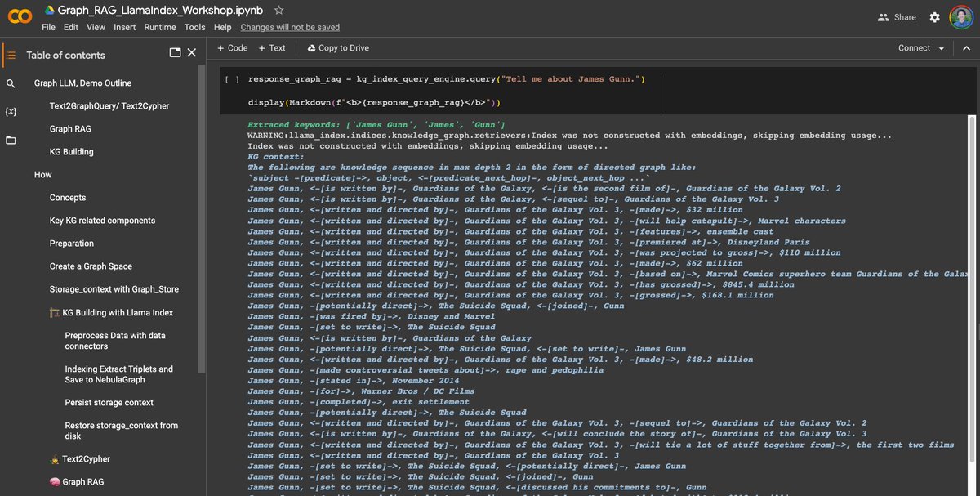
Task: Go to 'Preprocess Data with data connectors'
Action: tap(115, 341)
